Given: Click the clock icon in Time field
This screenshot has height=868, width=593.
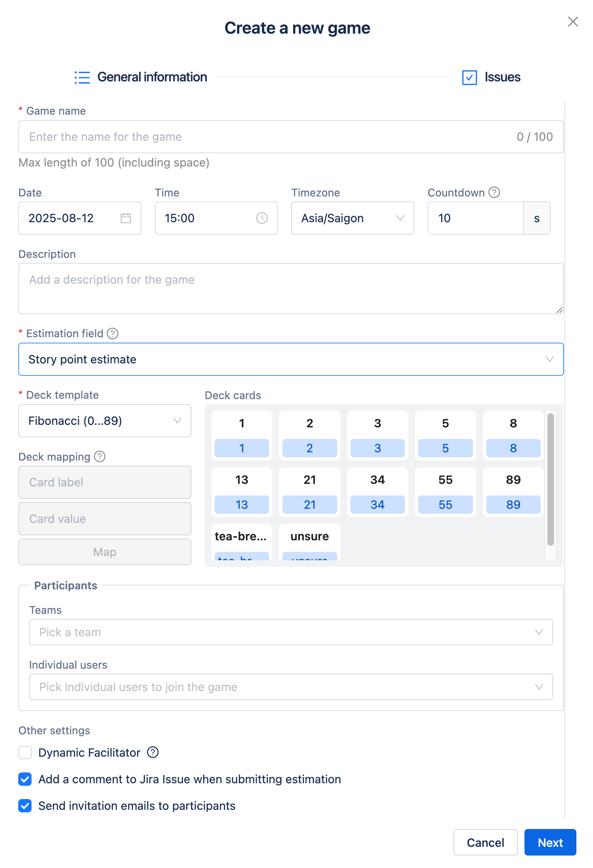Looking at the screenshot, I should pos(262,218).
